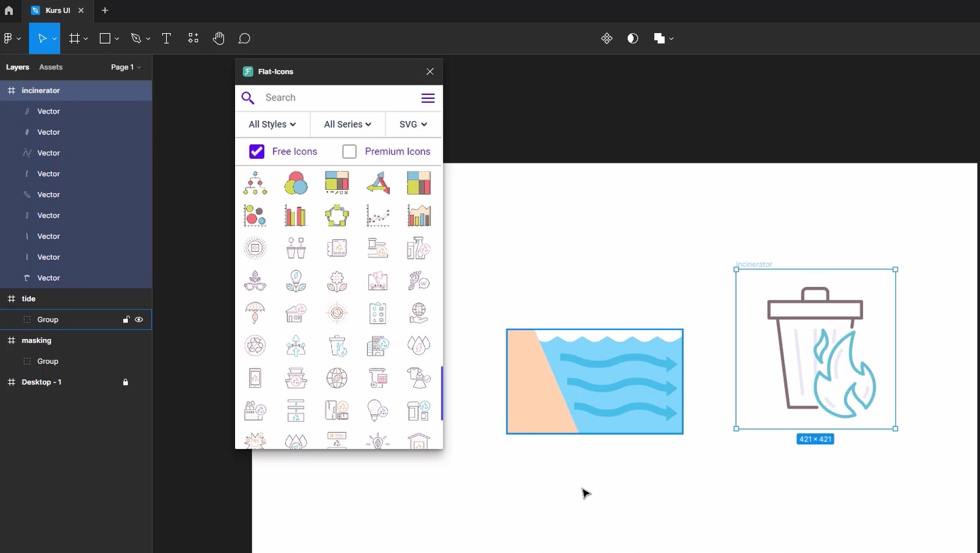This screenshot has height=553, width=980.
Task: Pick the three water drops icon
Action: click(419, 345)
